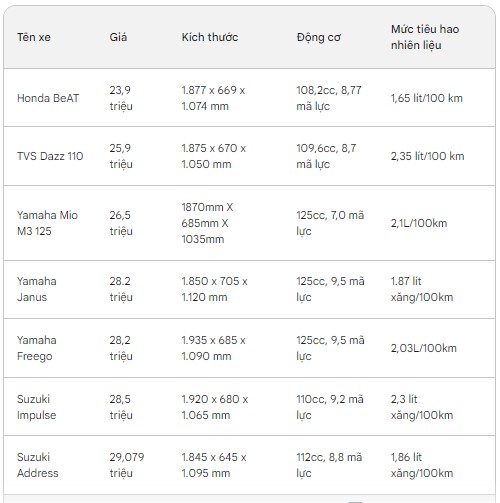Select the 2,35 lít/100 km fuel cell

(428, 156)
